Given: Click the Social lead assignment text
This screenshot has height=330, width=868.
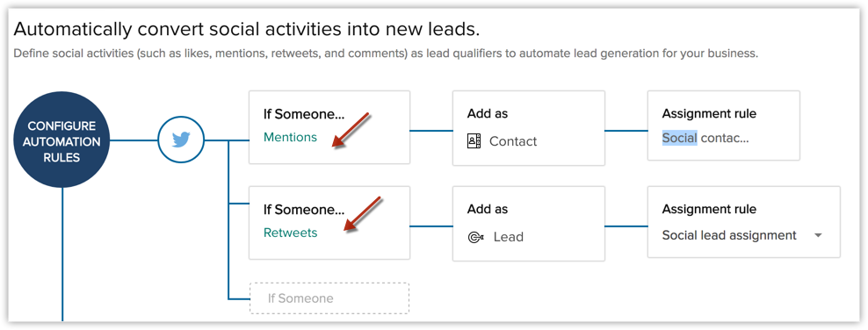Looking at the screenshot, I should tap(729, 235).
